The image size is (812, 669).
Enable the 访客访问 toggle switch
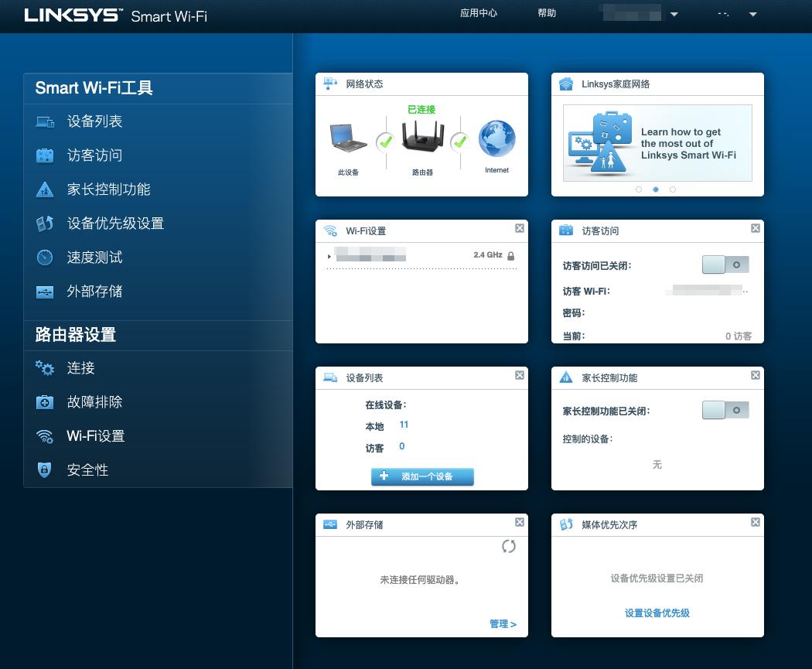coord(725,264)
